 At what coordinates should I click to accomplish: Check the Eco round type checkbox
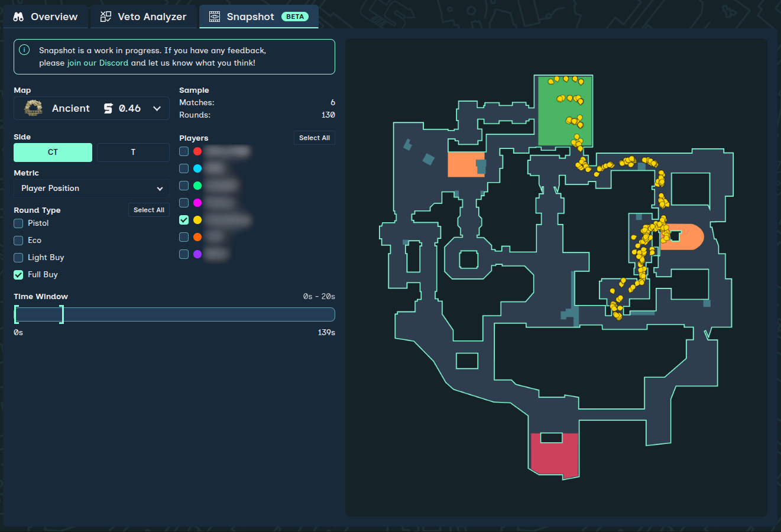[19, 241]
